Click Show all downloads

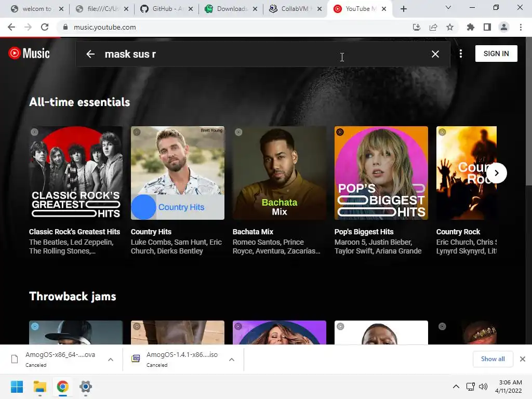tap(493, 359)
